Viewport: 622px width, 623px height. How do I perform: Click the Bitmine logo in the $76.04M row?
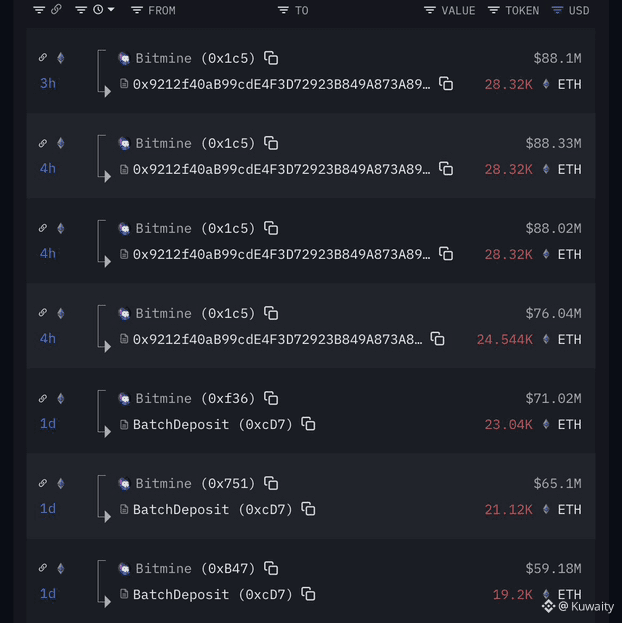click(124, 314)
